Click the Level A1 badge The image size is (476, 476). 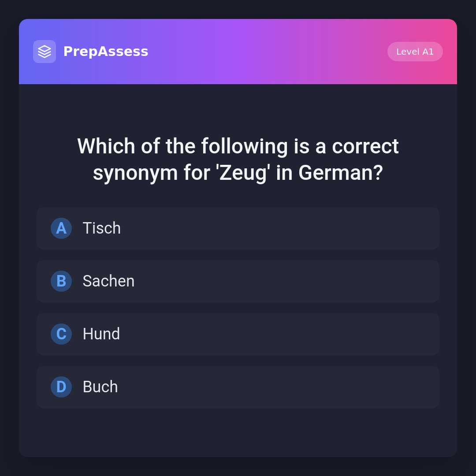(415, 52)
